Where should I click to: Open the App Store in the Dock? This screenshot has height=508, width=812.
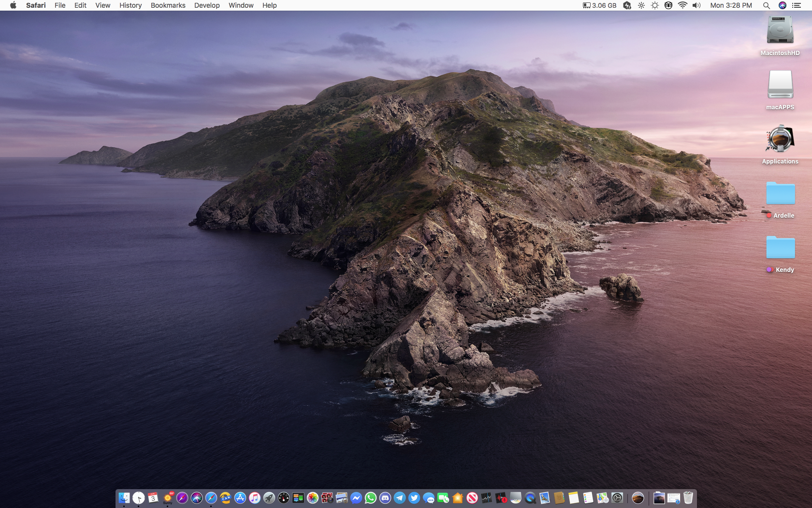pos(240,498)
